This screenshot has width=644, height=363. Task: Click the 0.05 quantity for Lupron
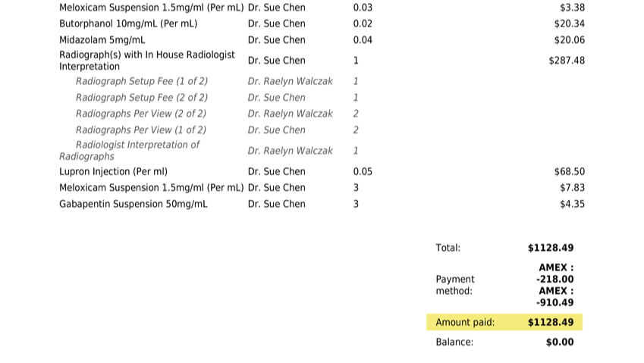[363, 171]
